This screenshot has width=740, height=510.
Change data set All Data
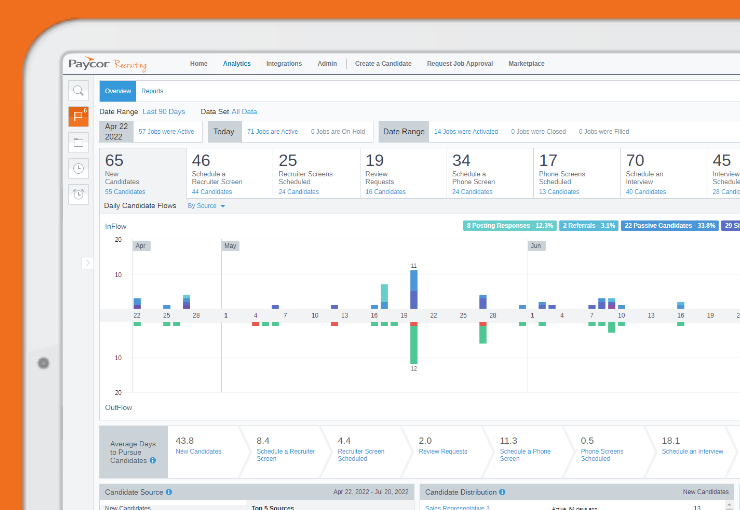point(244,112)
